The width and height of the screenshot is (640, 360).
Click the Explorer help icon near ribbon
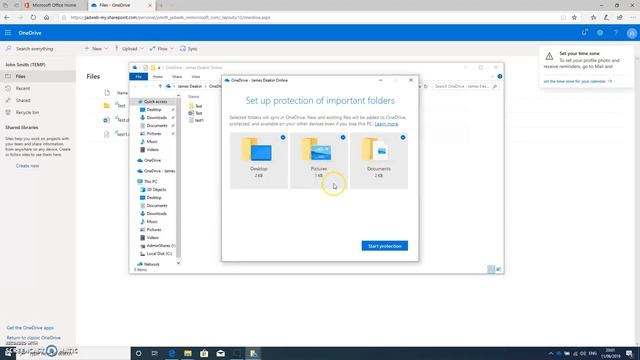[500, 77]
